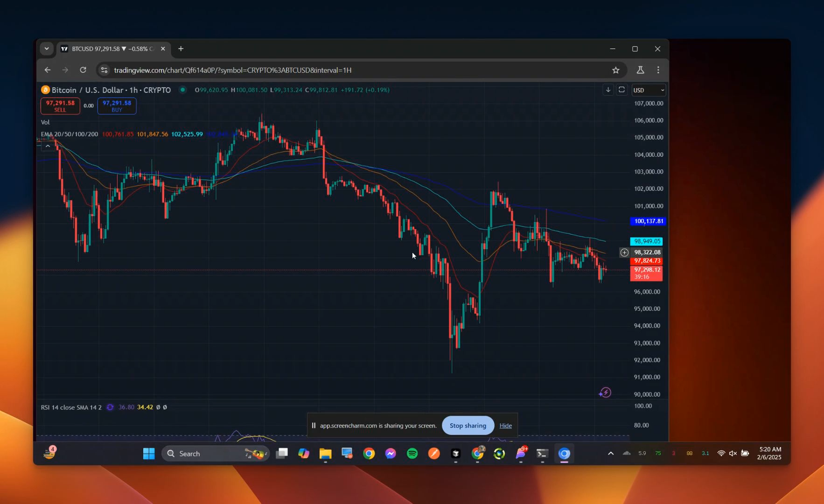This screenshot has height=504, width=824.
Task: Click the scroll-to-latest down arrow icon
Action: [608, 90]
